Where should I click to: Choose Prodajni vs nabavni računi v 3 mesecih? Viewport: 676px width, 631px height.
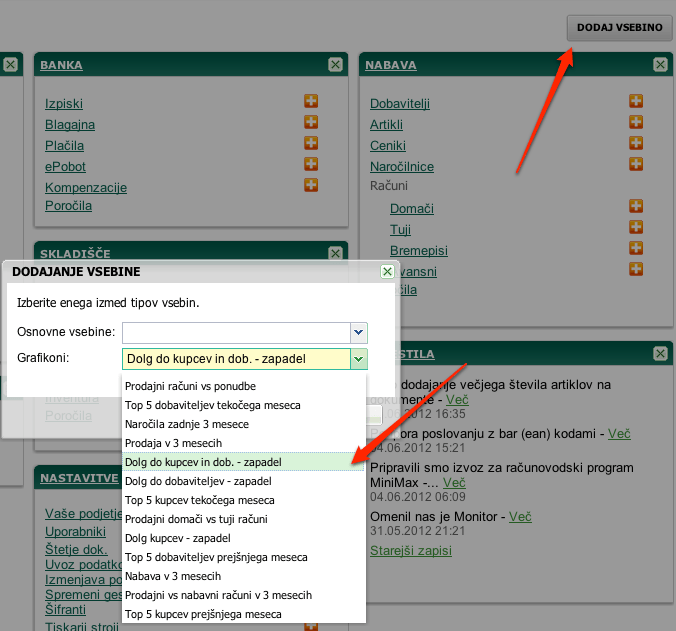(244, 595)
